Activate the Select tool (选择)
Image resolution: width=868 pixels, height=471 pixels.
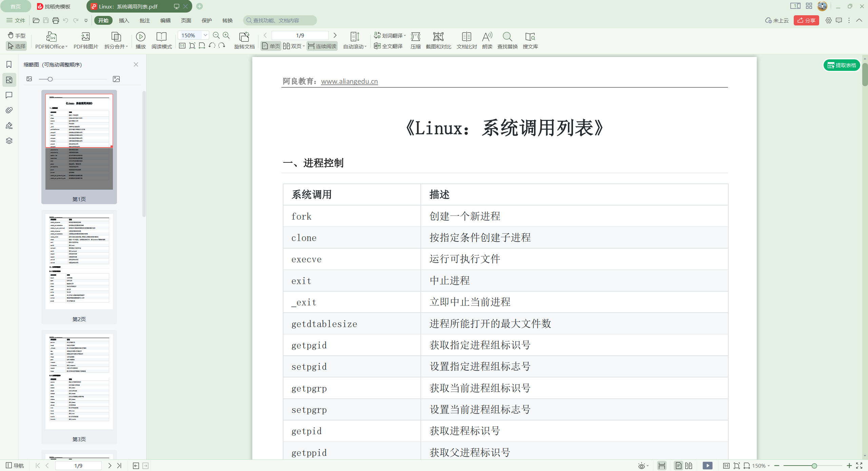(17, 46)
